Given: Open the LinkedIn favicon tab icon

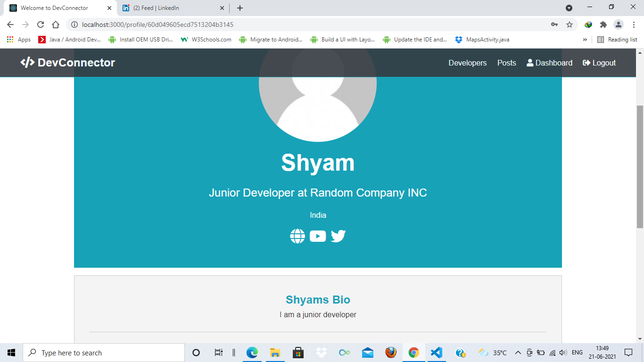Looking at the screenshot, I should tap(126, 8).
